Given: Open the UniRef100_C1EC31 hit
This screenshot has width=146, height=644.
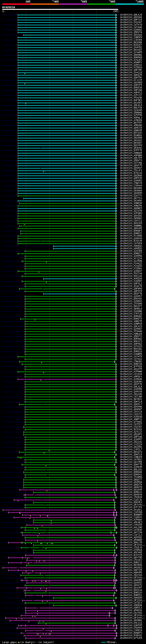Looking at the screenshot, I should click(131, 500).
